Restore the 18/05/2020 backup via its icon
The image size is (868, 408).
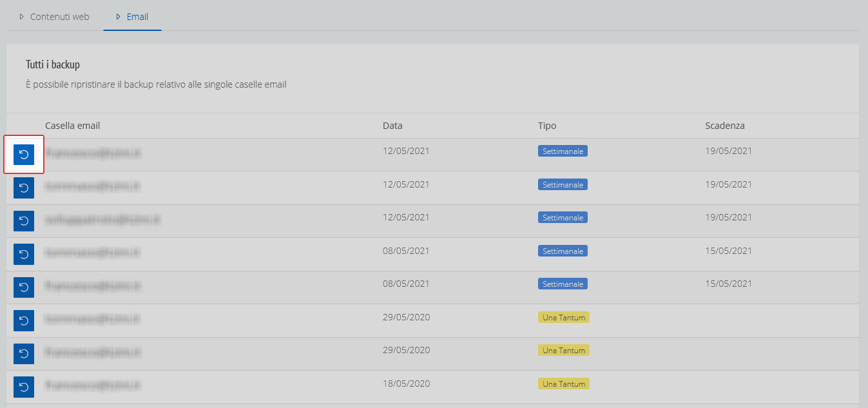tap(24, 387)
